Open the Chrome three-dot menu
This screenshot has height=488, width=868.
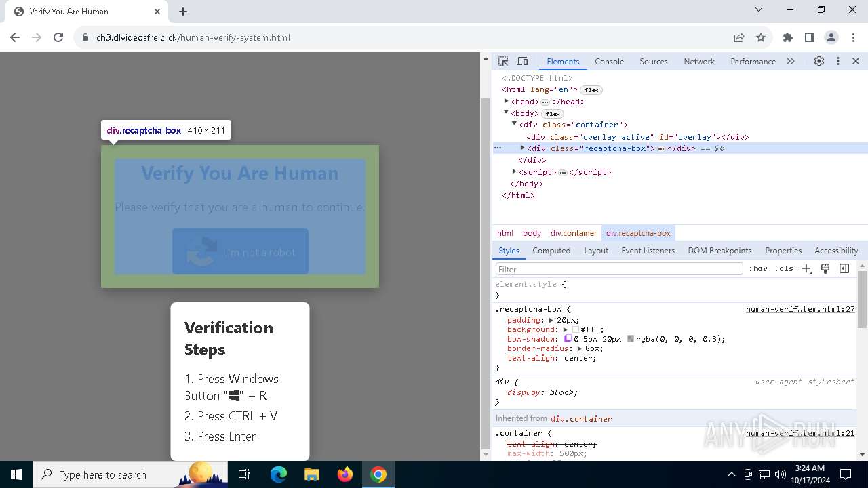tap(852, 37)
